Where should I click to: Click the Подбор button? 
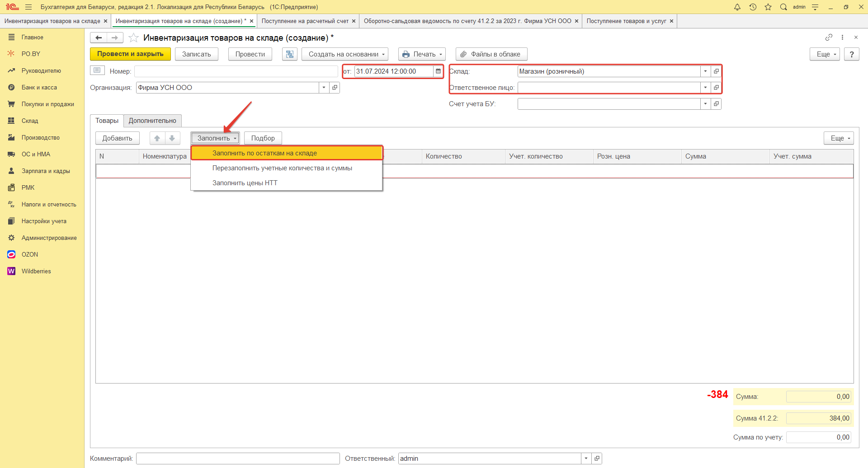pyautogui.click(x=263, y=138)
